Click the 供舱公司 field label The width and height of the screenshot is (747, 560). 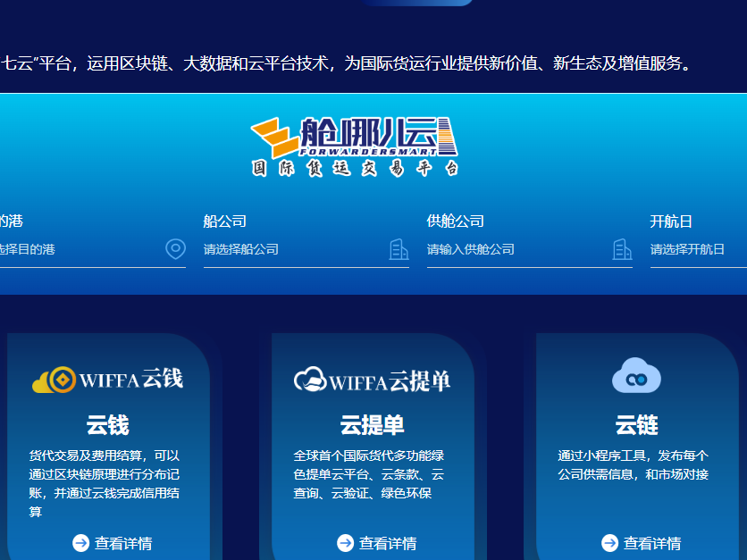456,221
